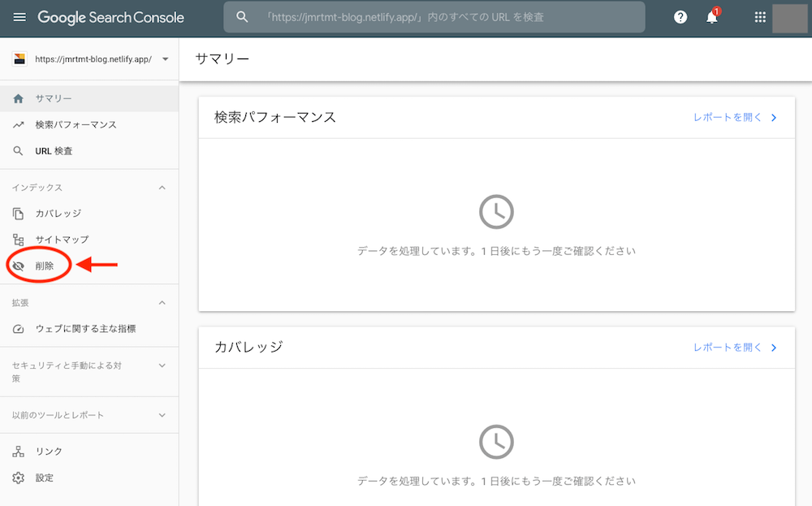Click the sitemap tree icon

(18, 240)
